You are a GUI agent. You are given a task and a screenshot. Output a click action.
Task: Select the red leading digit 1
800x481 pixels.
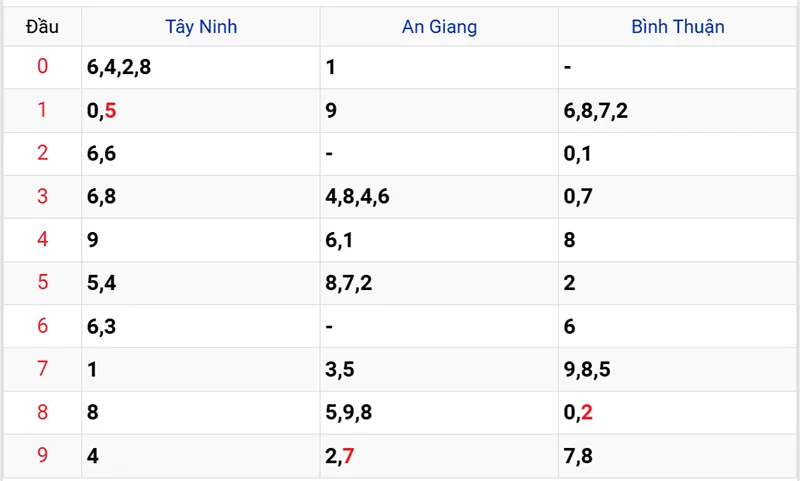click(42, 111)
